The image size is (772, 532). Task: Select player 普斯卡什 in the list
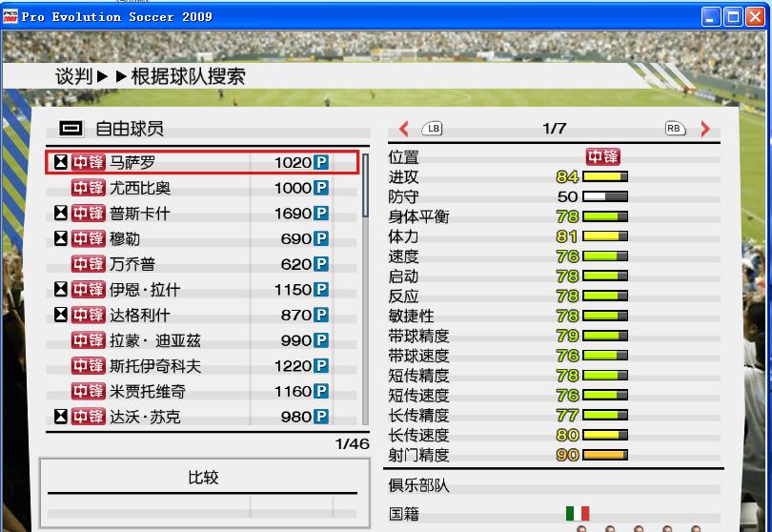(x=202, y=214)
